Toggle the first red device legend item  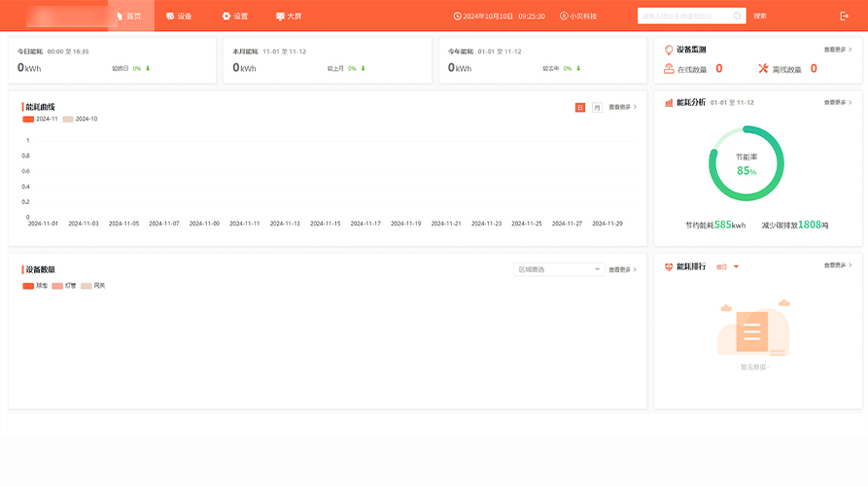click(x=35, y=286)
